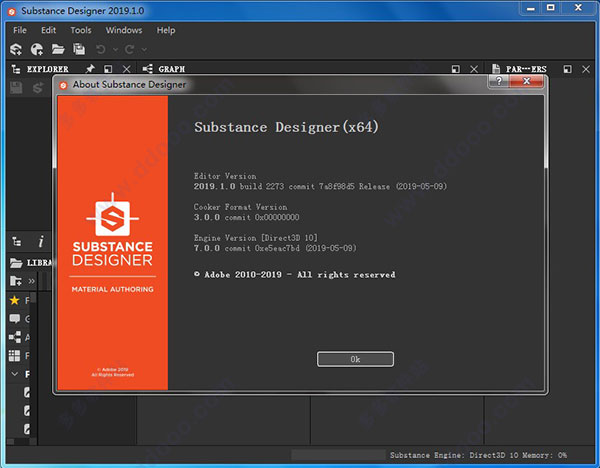The image size is (600, 468).
Task: Click the Substance Designer title bar app icon
Action: pos(12,11)
